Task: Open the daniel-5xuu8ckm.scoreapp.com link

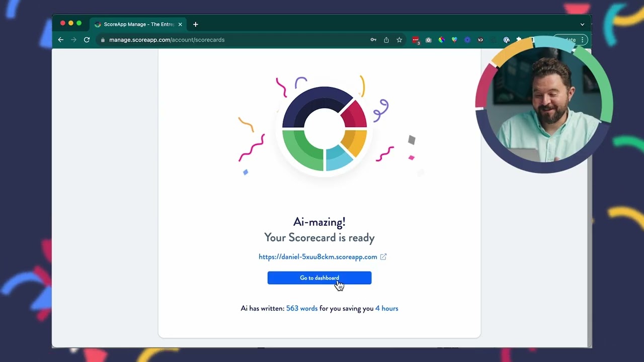Action: point(318,257)
